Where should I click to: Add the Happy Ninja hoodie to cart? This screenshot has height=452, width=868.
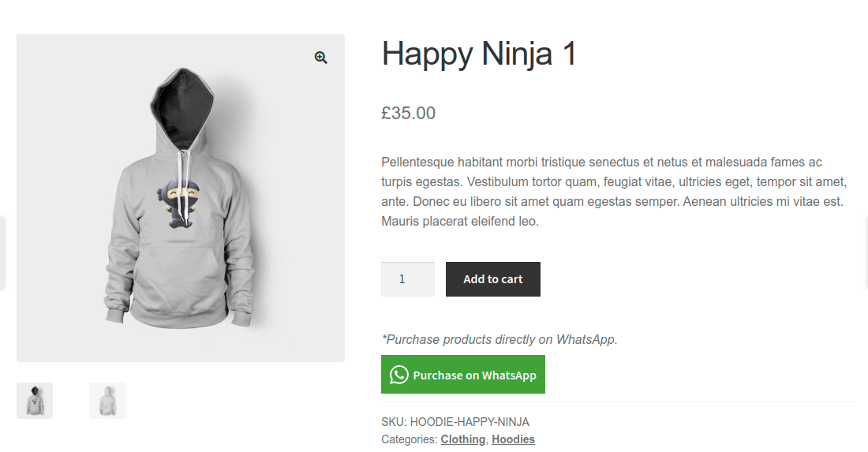[x=493, y=279]
